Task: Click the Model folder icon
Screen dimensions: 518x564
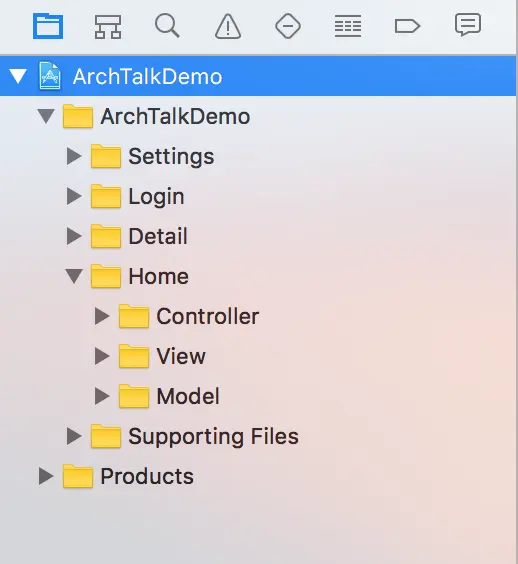Action: coord(134,396)
